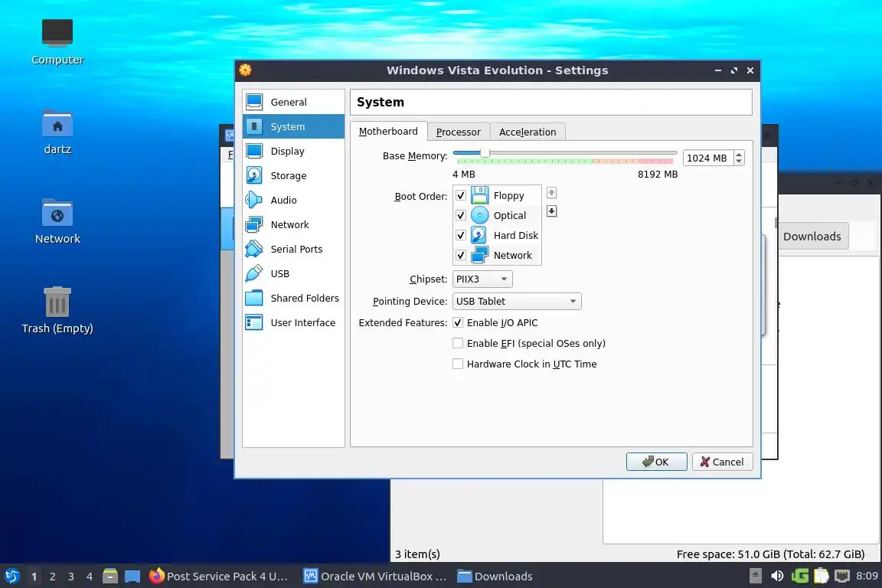Switch to workspace 2 in pager
Screen dimensions: 882x588
(x=52, y=577)
